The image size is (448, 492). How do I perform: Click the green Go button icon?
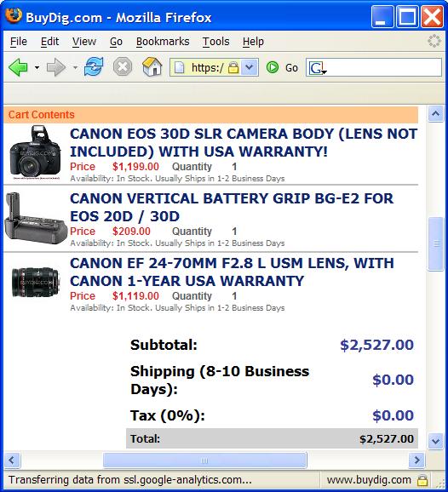(x=273, y=67)
